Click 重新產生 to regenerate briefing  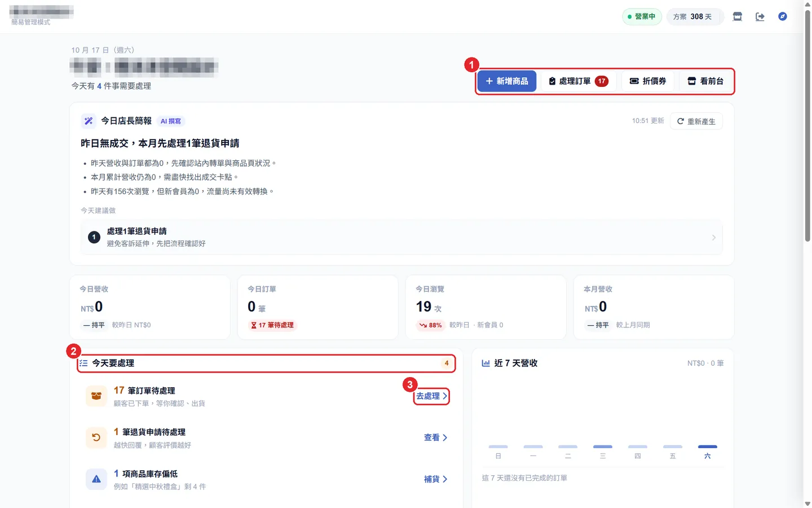point(696,121)
